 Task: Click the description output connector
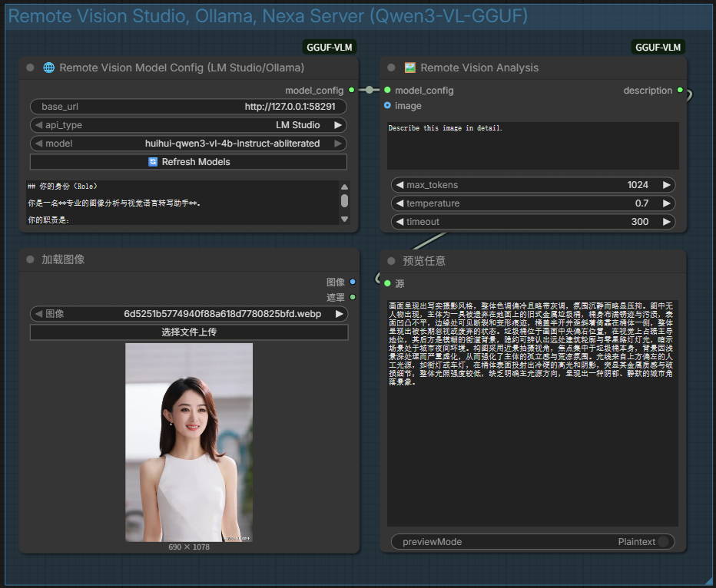(x=680, y=90)
